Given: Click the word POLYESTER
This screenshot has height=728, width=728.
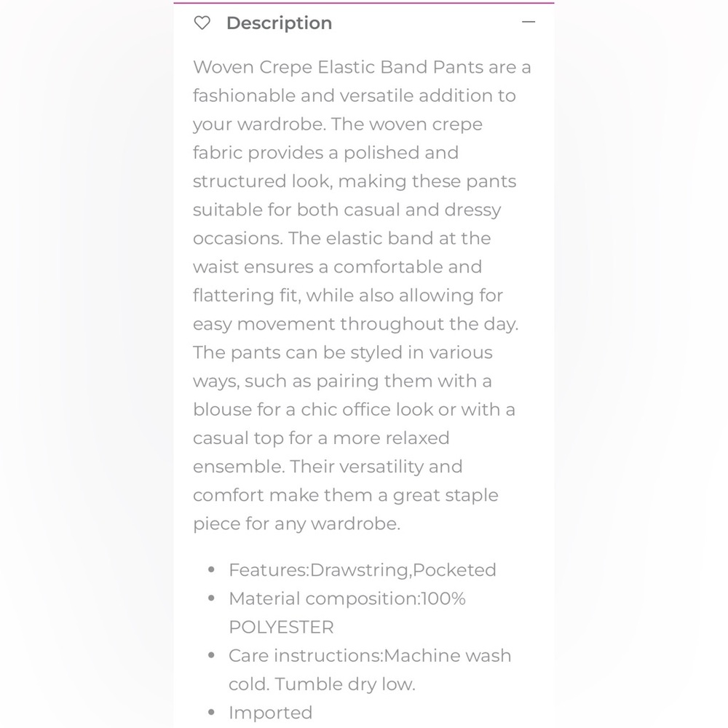Looking at the screenshot, I should pos(281,628).
